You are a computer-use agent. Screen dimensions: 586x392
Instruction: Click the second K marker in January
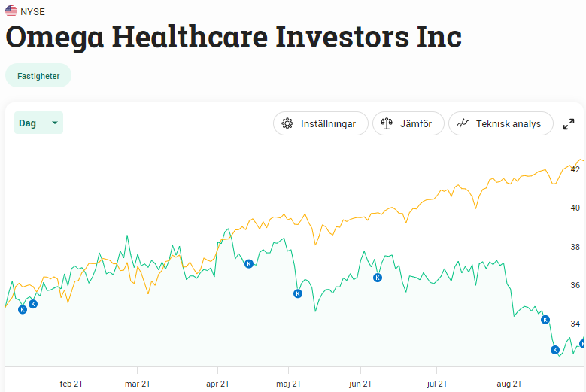point(33,304)
